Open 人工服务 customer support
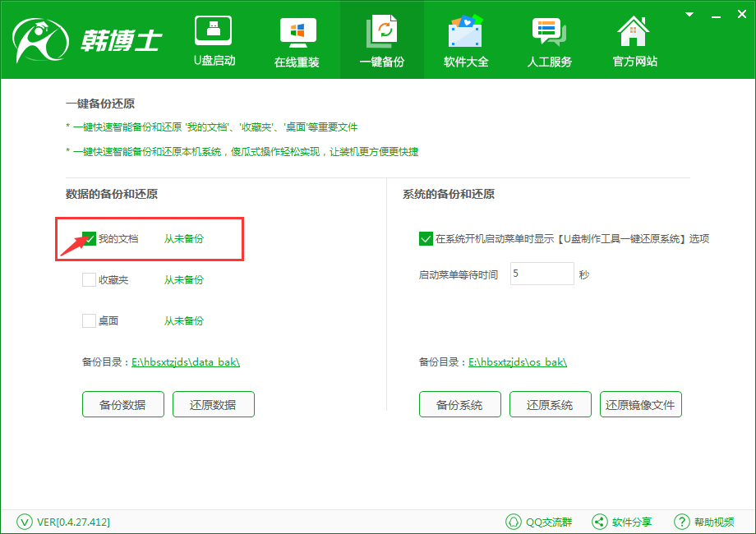This screenshot has height=534, width=756. (549, 37)
